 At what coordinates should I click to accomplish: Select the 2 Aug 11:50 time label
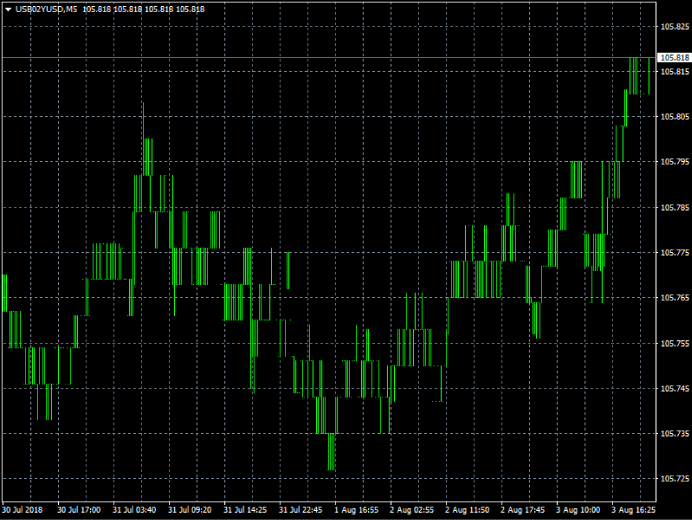[x=467, y=509]
